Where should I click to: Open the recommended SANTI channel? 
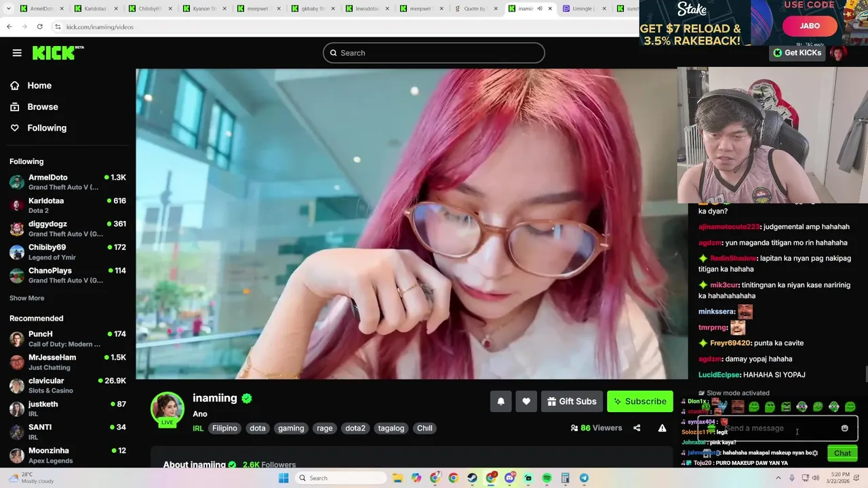[x=68, y=432]
